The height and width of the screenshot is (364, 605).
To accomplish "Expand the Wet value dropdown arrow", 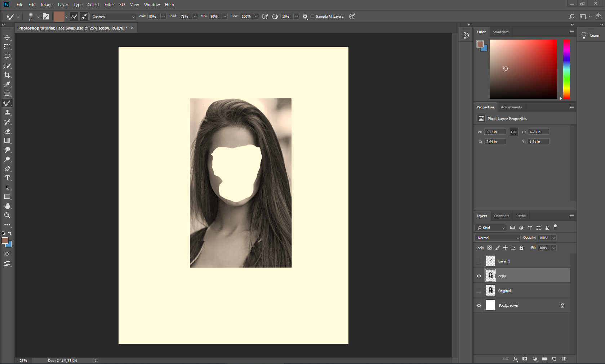I will 163,17.
